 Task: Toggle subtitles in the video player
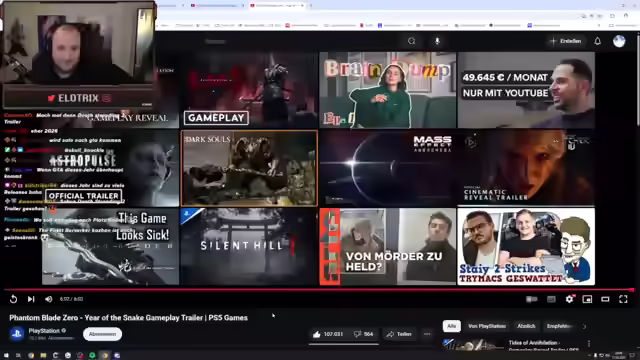551,299
